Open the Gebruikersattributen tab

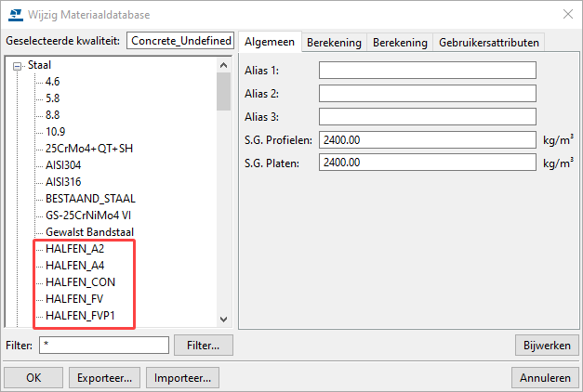[x=489, y=43]
